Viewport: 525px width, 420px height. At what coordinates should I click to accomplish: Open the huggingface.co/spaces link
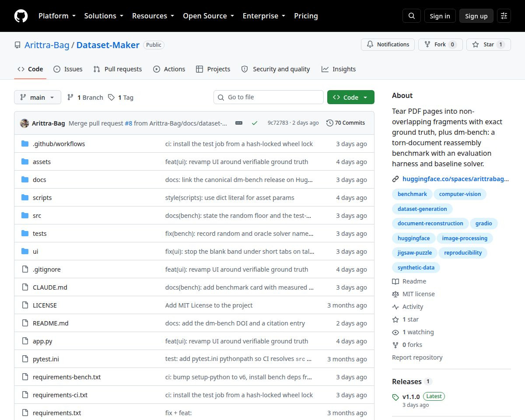point(456,179)
